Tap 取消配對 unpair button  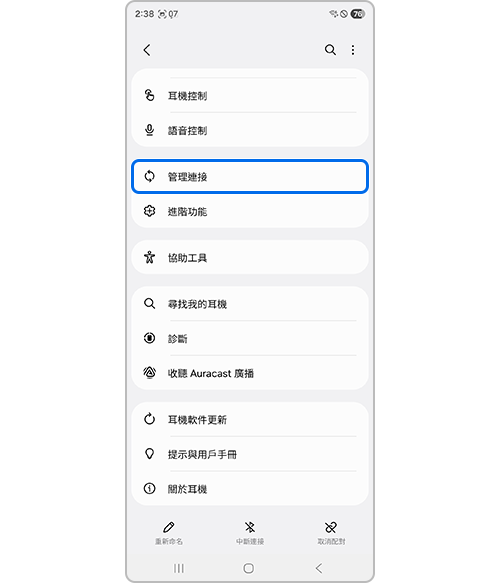[x=331, y=533]
